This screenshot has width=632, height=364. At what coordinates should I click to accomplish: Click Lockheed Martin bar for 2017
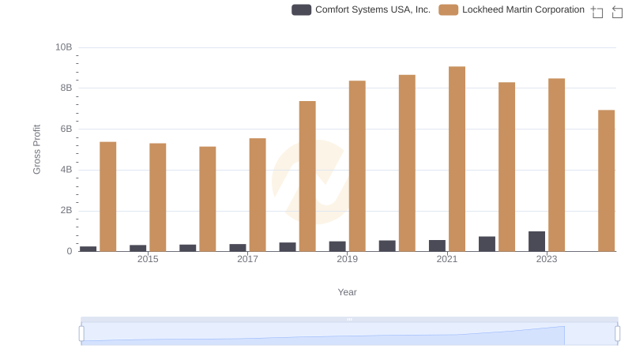click(258, 195)
